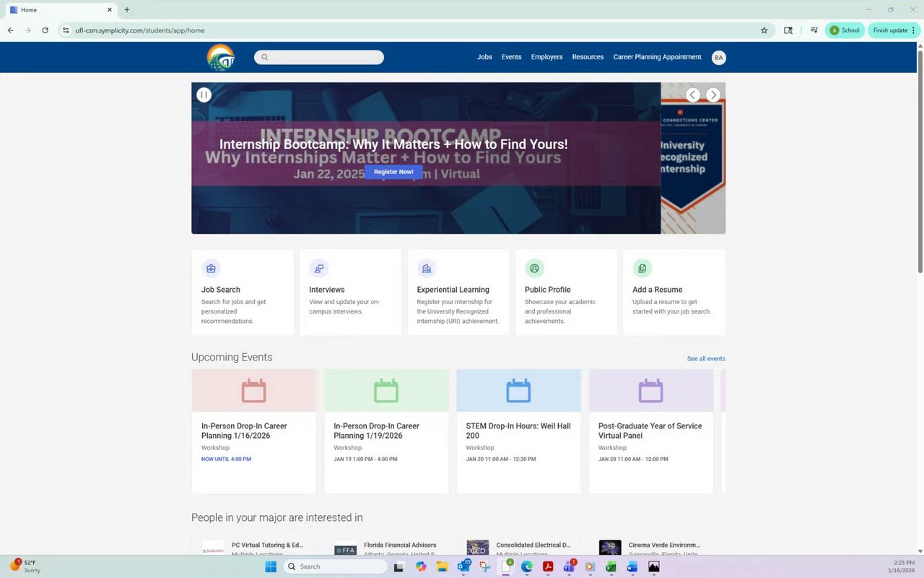Click the Job Search briefcase icon

point(211,269)
